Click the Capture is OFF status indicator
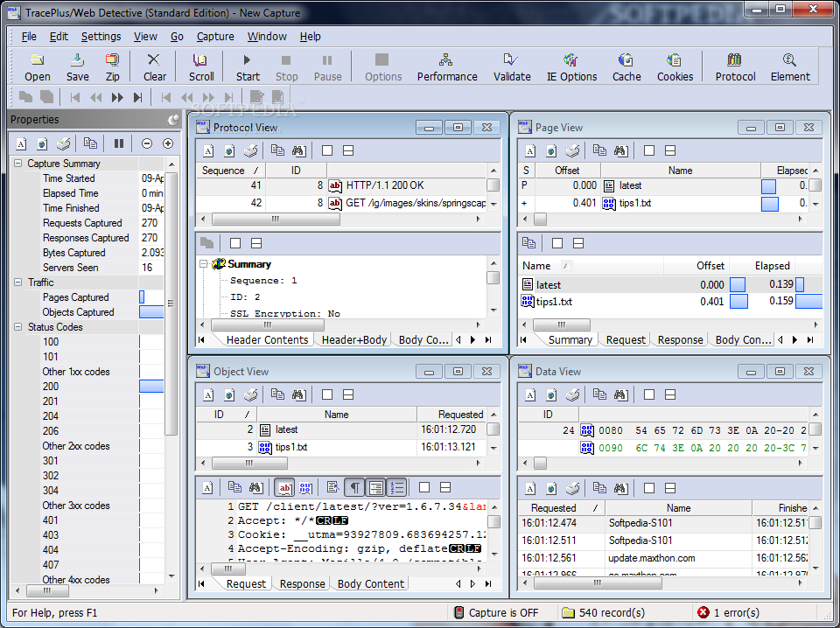 [x=496, y=612]
